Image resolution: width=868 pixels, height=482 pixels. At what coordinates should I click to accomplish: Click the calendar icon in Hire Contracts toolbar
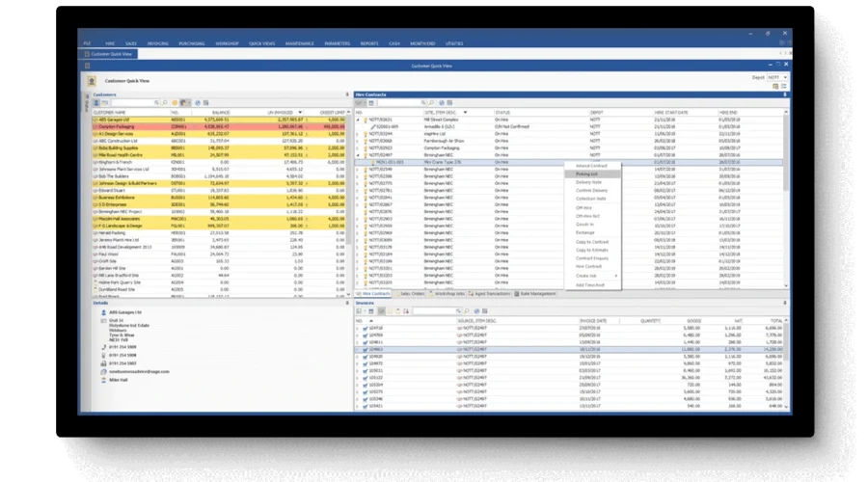[370, 102]
